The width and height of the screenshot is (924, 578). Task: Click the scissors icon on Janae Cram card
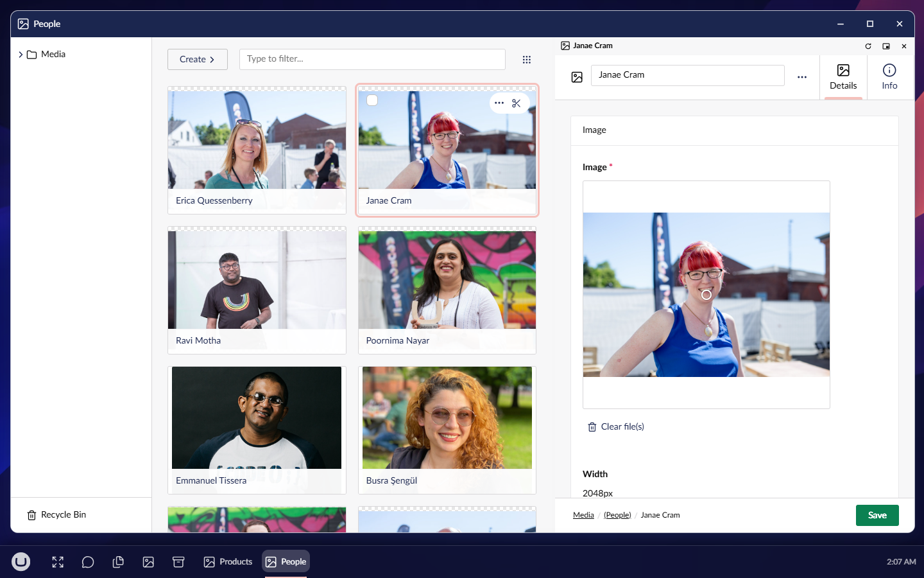coord(517,103)
